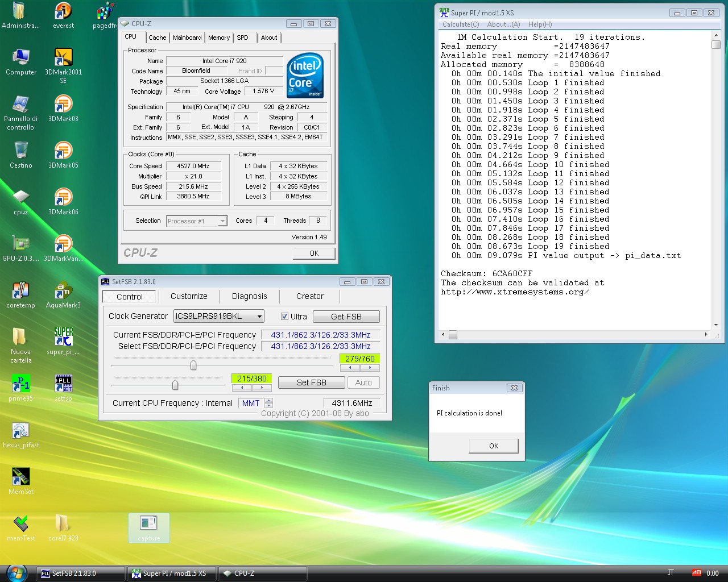Launch MemSet desktop icon
The image size is (728, 582).
coord(21,481)
